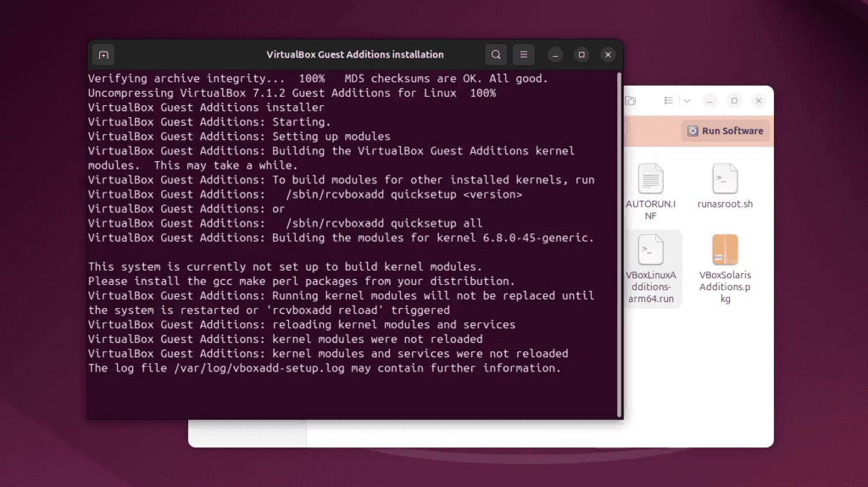This screenshot has width=868, height=487.
Task: Maximize the Guest Additions terminal window
Action: 581,55
